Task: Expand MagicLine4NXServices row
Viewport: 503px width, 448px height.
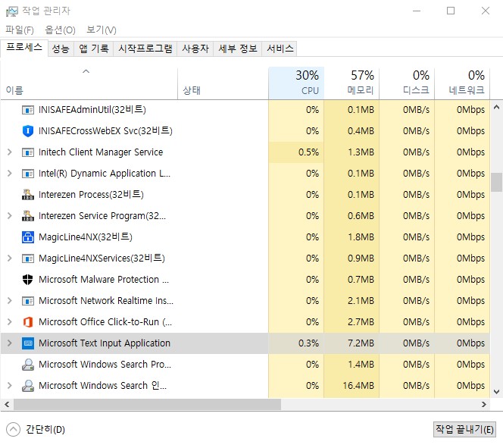Action: [x=10, y=258]
